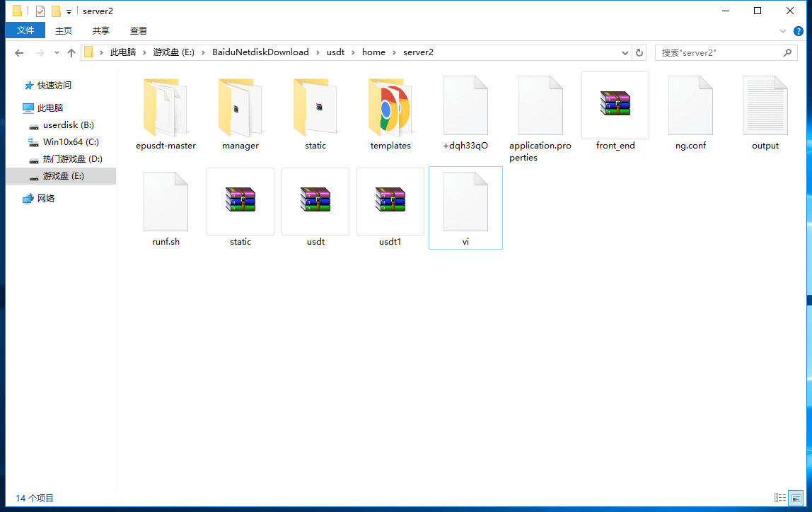812x512 pixels.
Task: Select the front_end RAR archive
Action: pyautogui.click(x=615, y=106)
